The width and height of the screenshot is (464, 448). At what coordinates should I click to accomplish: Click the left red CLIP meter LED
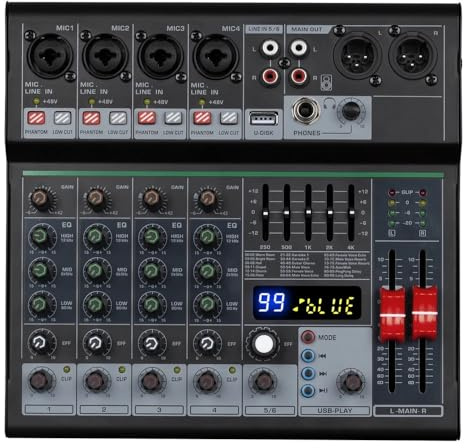coord(392,192)
